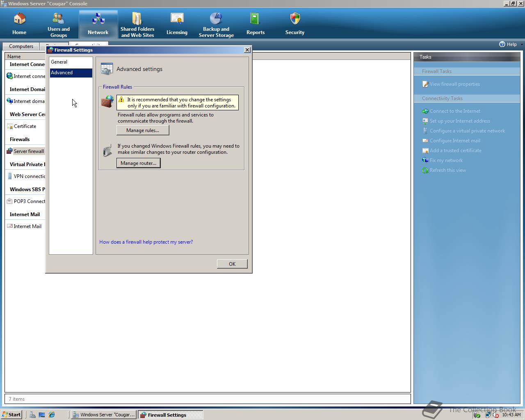Image resolution: width=525 pixels, height=420 pixels.
Task: Switch to Firewall Settings taskbar button
Action: tap(171, 415)
